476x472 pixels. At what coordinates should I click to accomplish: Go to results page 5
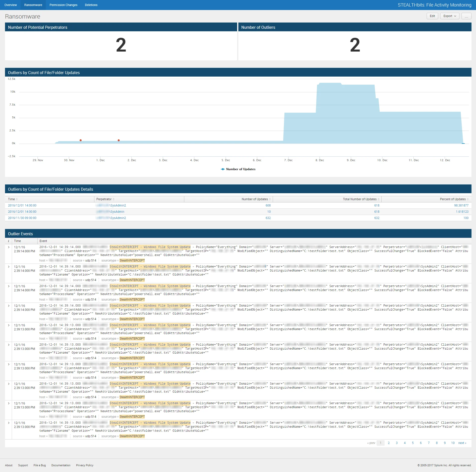(x=413, y=443)
